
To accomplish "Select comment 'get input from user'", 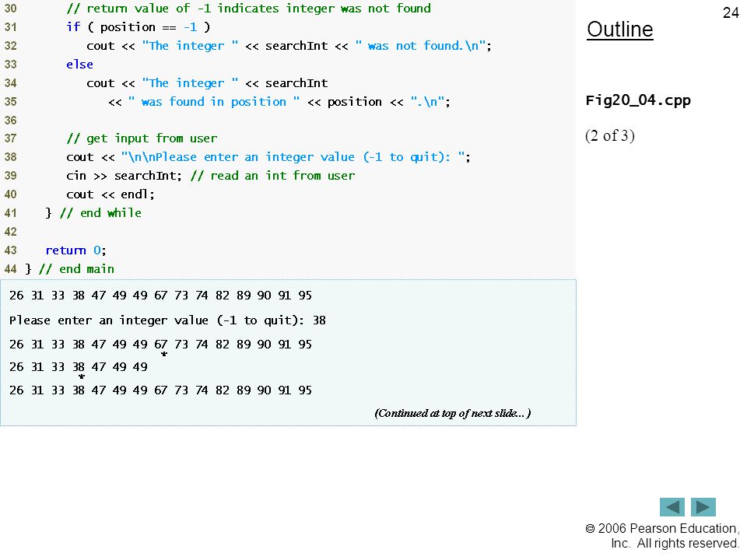I will (x=142, y=138).
